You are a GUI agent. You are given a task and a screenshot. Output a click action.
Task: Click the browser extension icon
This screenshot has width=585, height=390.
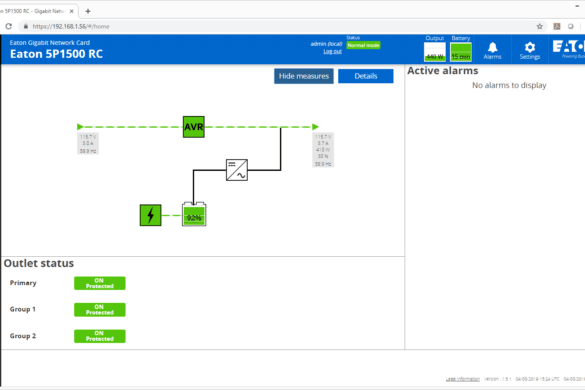click(x=557, y=26)
